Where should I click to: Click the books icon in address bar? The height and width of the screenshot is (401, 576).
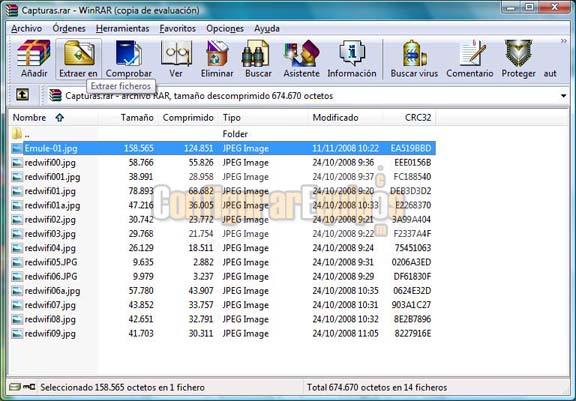tap(55, 95)
